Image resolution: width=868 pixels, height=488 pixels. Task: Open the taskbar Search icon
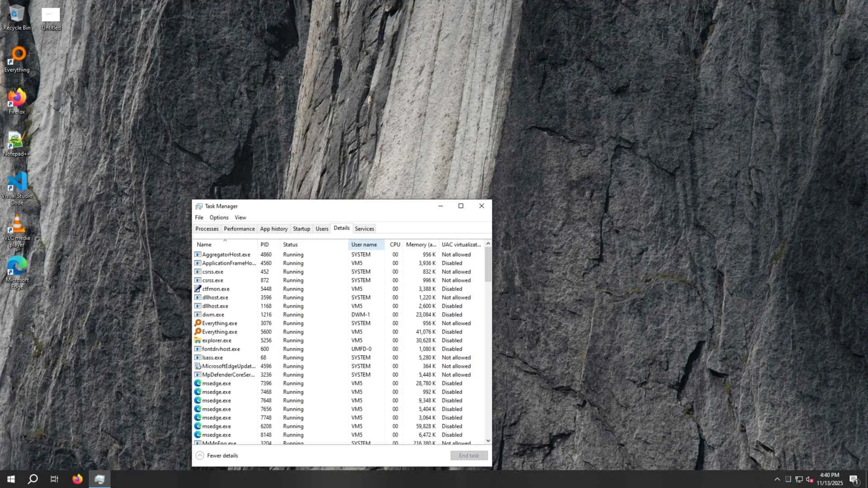tap(33, 479)
